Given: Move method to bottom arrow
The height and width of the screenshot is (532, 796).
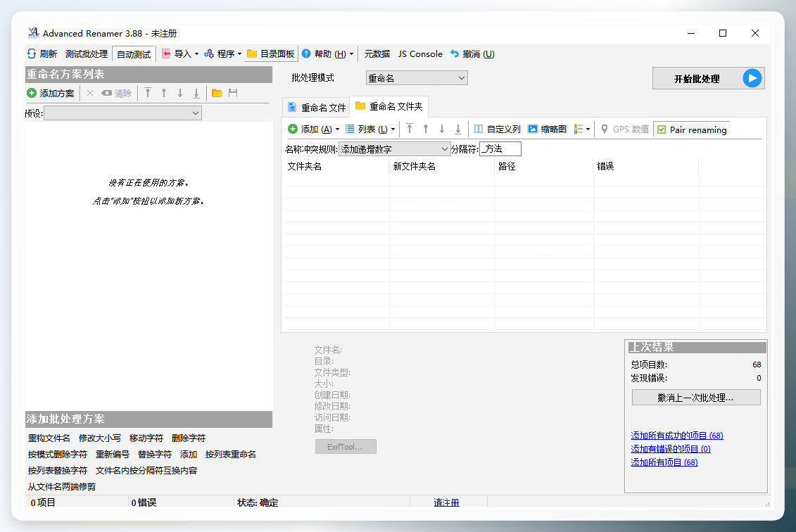Looking at the screenshot, I should click(196, 93).
